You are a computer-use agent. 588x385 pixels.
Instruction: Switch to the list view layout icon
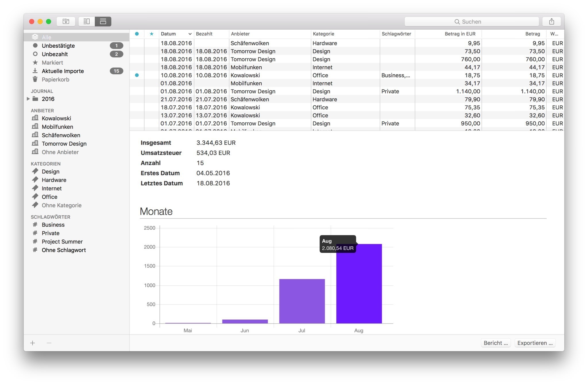[103, 21]
